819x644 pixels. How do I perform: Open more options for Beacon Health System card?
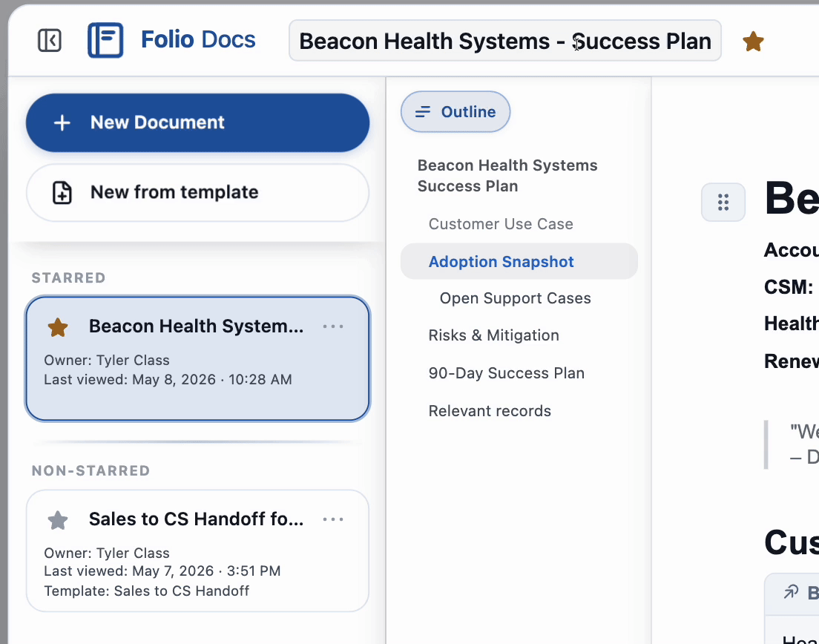click(332, 326)
